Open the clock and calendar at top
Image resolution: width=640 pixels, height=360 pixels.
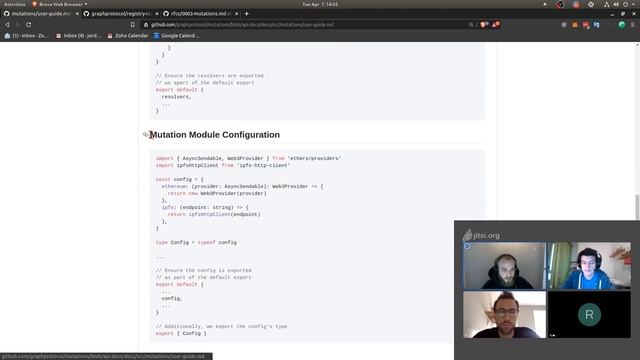tap(320, 4)
